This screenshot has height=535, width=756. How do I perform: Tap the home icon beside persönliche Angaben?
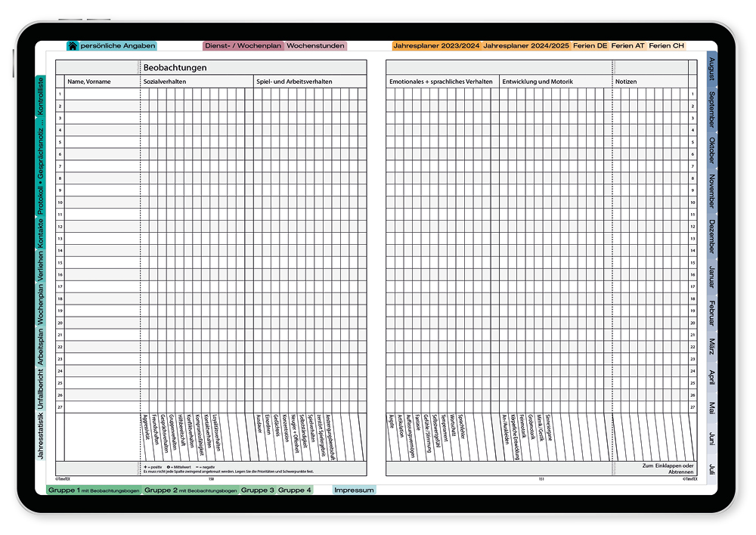(x=73, y=46)
